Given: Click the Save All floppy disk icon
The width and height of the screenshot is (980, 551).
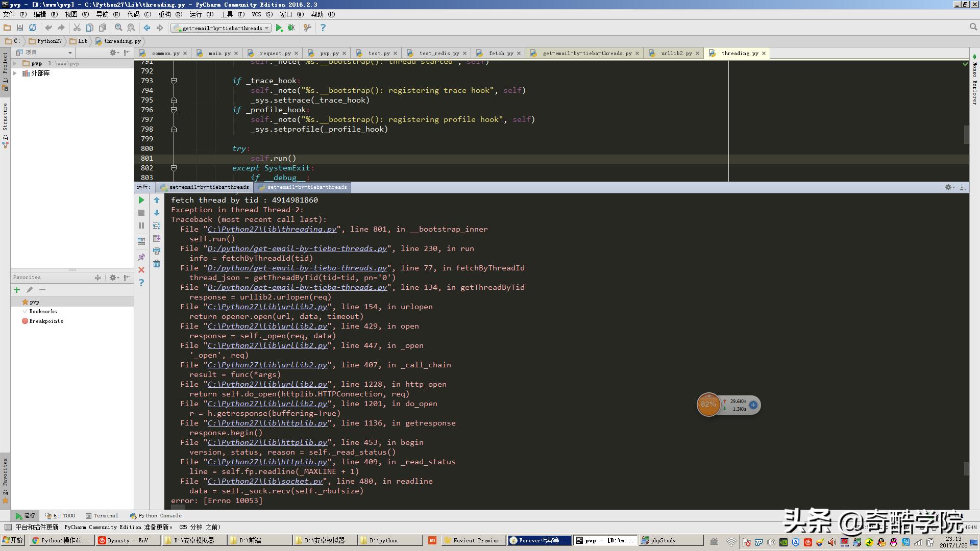Looking at the screenshot, I should 20,28.
